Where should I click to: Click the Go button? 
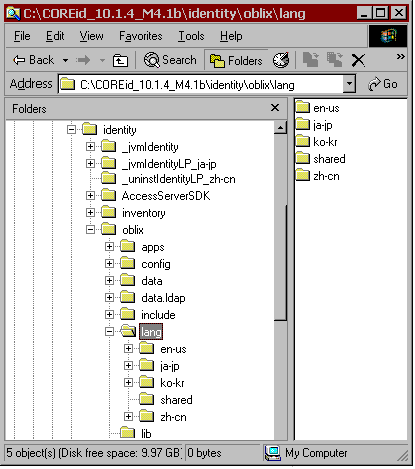point(383,84)
